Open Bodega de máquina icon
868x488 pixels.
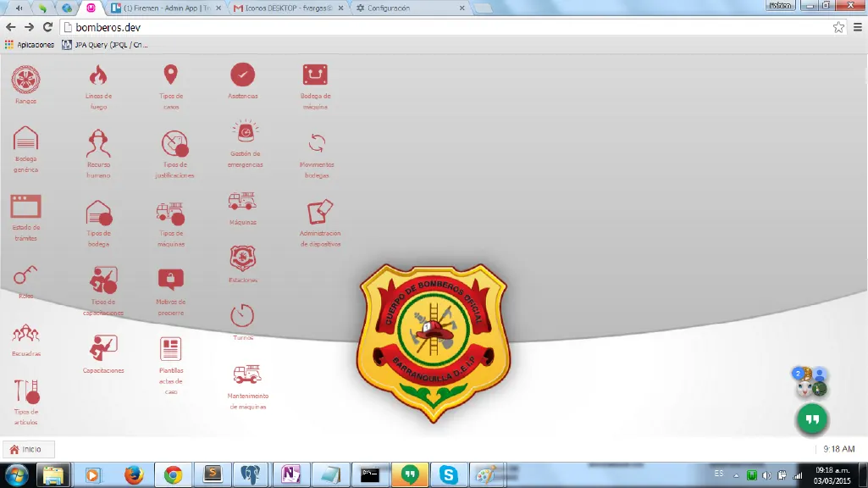[x=315, y=75]
